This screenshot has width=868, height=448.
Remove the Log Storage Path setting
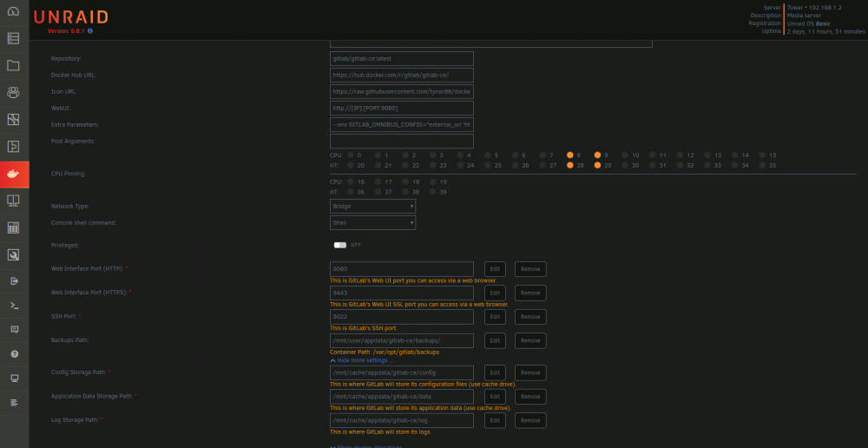point(530,420)
